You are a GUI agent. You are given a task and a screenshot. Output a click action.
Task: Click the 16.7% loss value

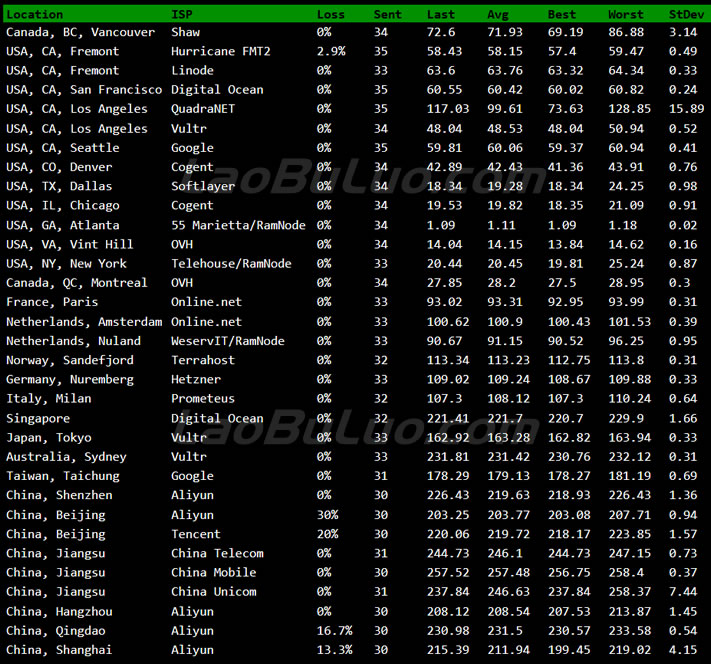334,631
